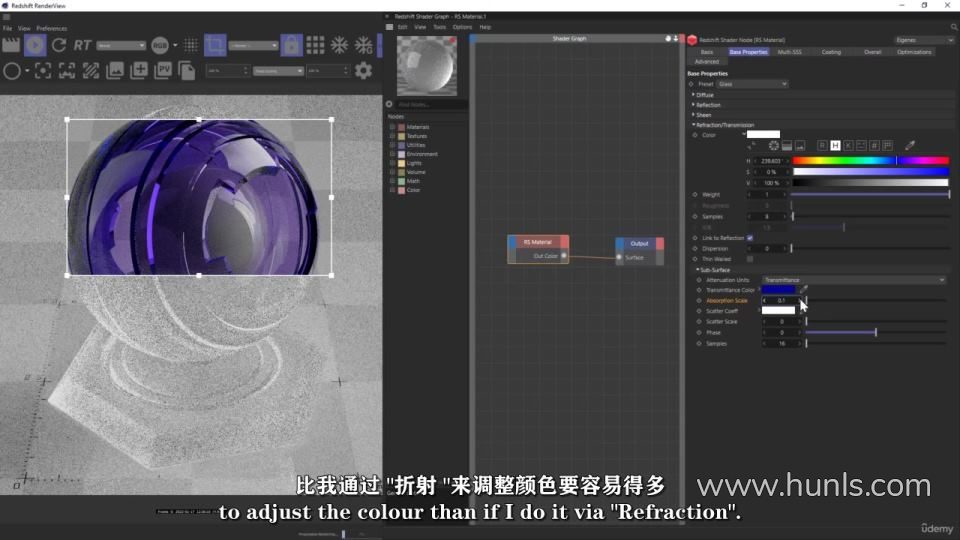Switch to the Coating tab
The height and width of the screenshot is (540, 960).
831,52
